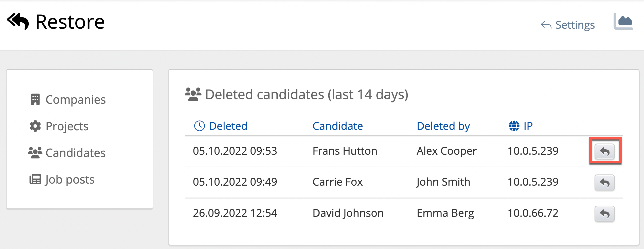The width and height of the screenshot is (644, 249).
Task: Click the globe icon beside IP
Action: (x=514, y=126)
